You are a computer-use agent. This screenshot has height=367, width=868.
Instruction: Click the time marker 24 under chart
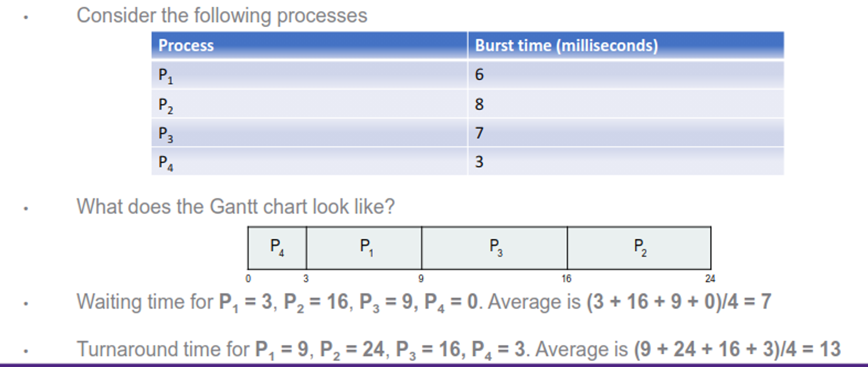(x=710, y=278)
